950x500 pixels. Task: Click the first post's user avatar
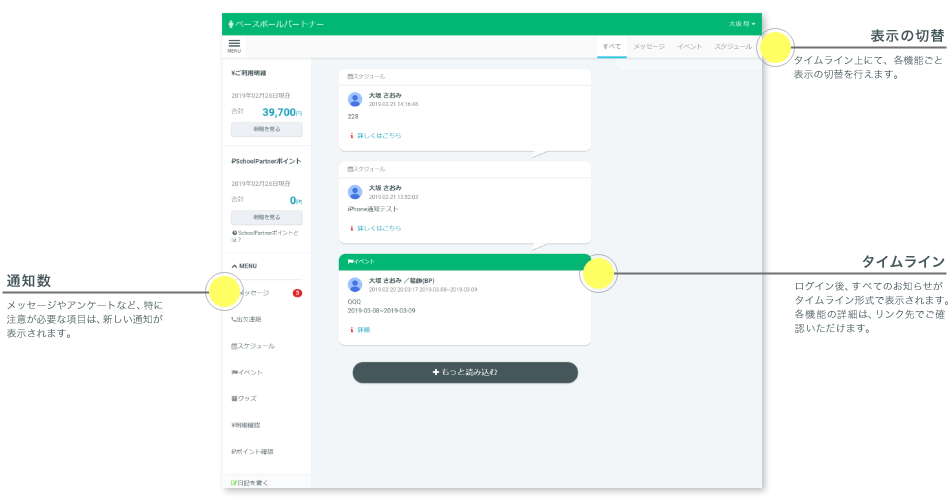click(x=355, y=99)
